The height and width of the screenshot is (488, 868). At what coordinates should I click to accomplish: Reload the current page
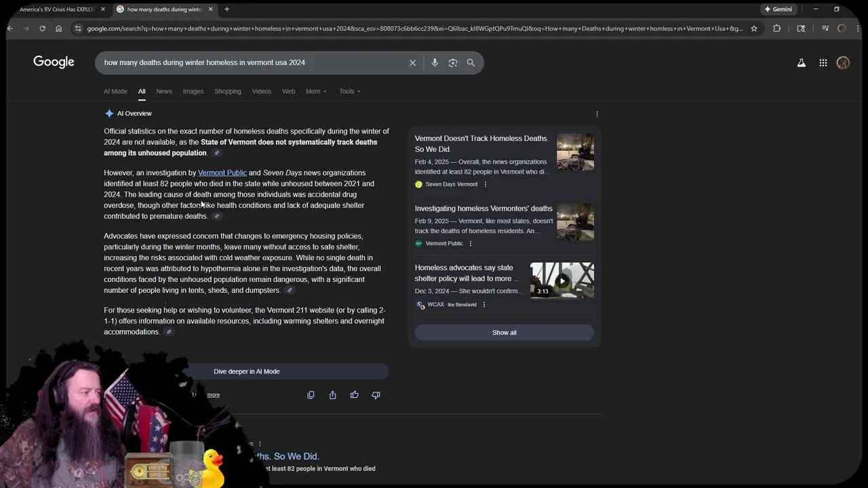tap(42, 28)
